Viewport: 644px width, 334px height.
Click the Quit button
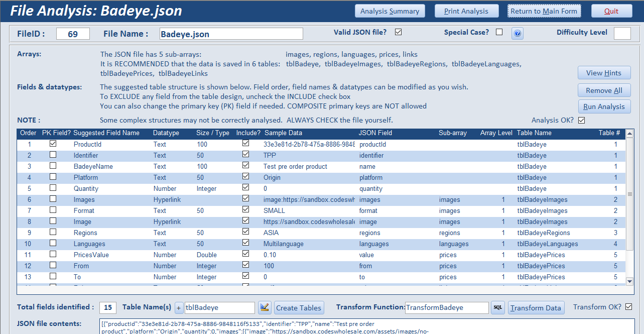click(x=611, y=11)
